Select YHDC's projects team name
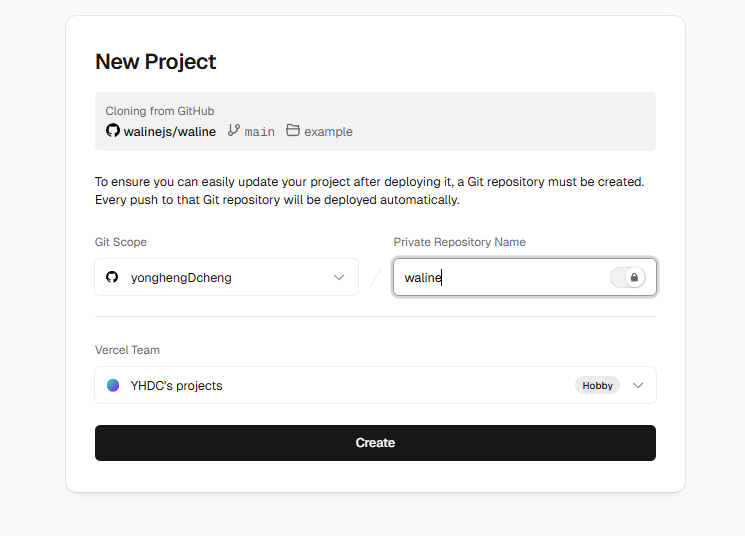The width and height of the screenshot is (745, 536). [177, 385]
